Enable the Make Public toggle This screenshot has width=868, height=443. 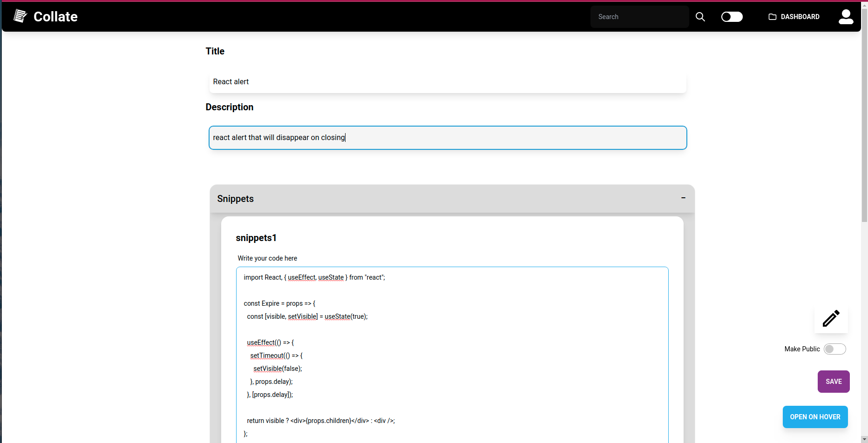[x=835, y=349]
